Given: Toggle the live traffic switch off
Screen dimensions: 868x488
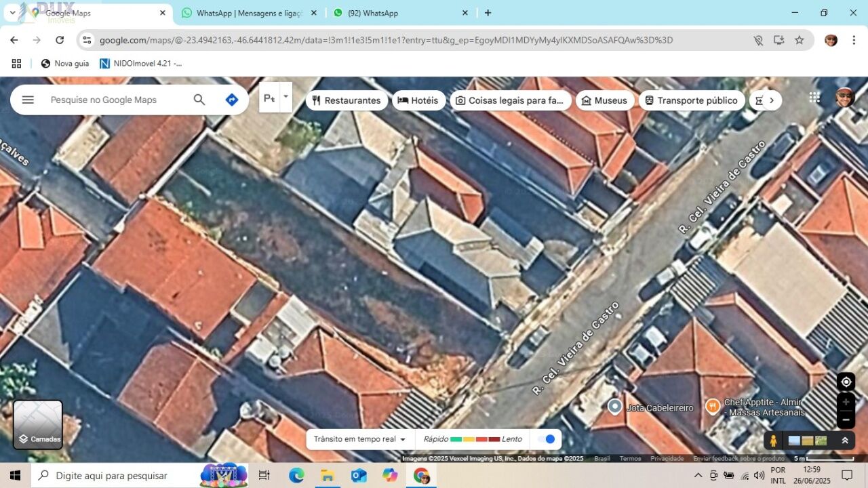Looking at the screenshot, I should (546, 439).
